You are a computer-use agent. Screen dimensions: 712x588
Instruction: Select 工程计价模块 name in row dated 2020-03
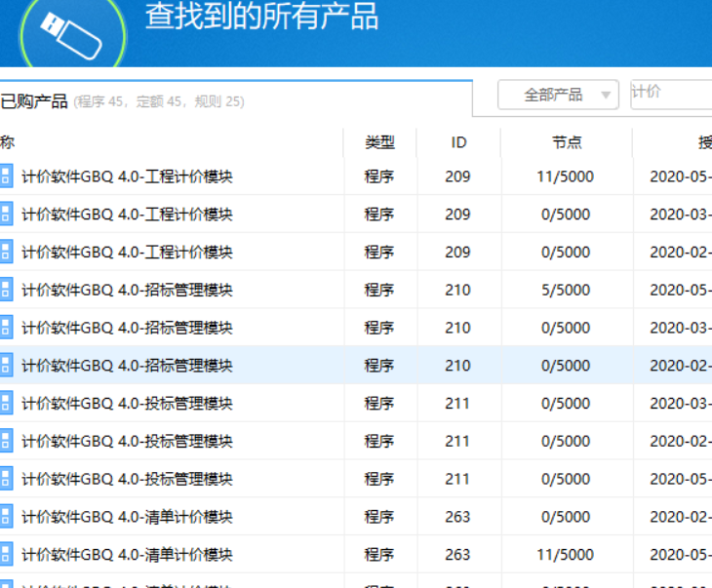click(127, 214)
